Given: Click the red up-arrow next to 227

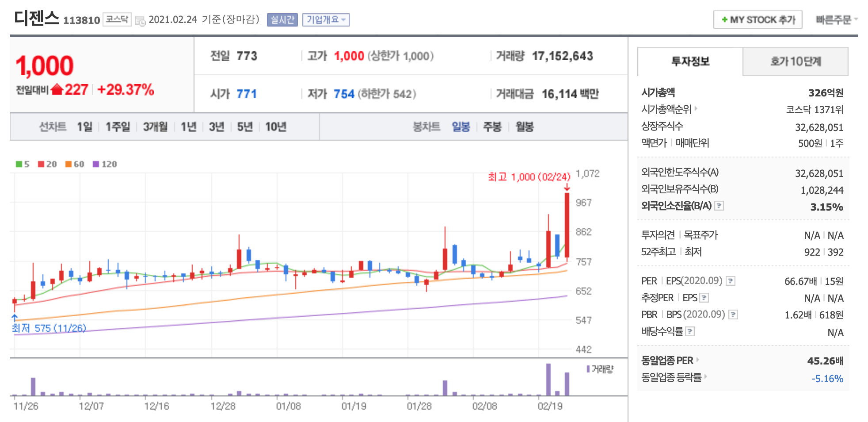Looking at the screenshot, I should point(57,90).
